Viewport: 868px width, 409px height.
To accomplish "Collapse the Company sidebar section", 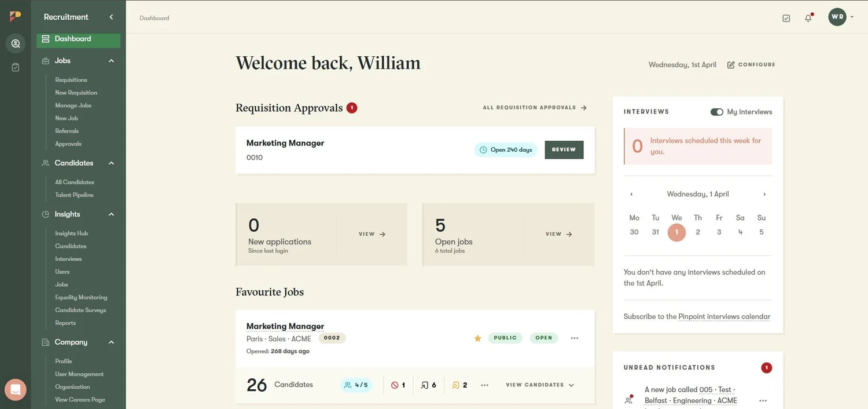I will tap(111, 342).
